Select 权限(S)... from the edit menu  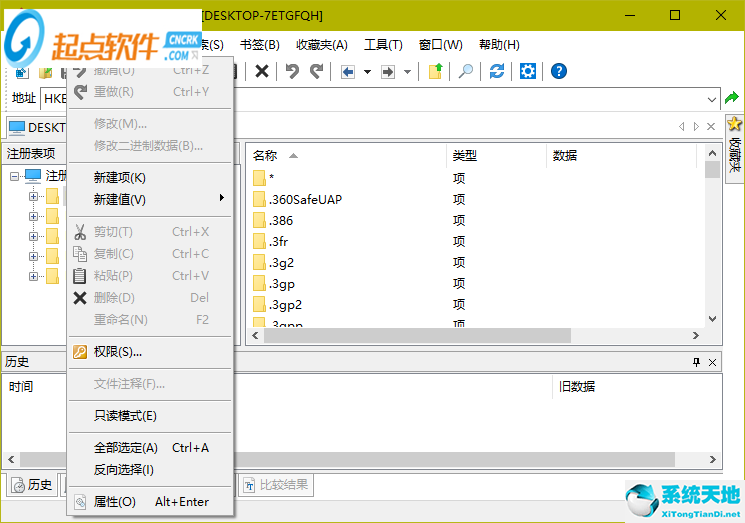(x=117, y=352)
